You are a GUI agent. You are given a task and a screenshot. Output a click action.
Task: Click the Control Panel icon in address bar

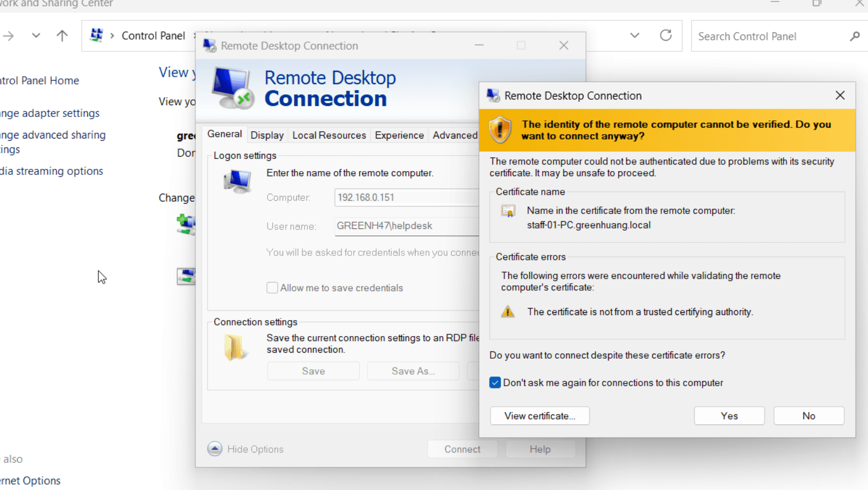click(x=97, y=35)
